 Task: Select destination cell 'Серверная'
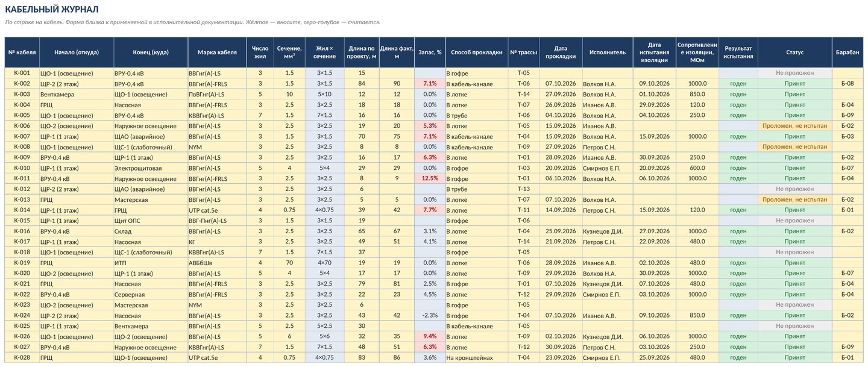click(151, 295)
